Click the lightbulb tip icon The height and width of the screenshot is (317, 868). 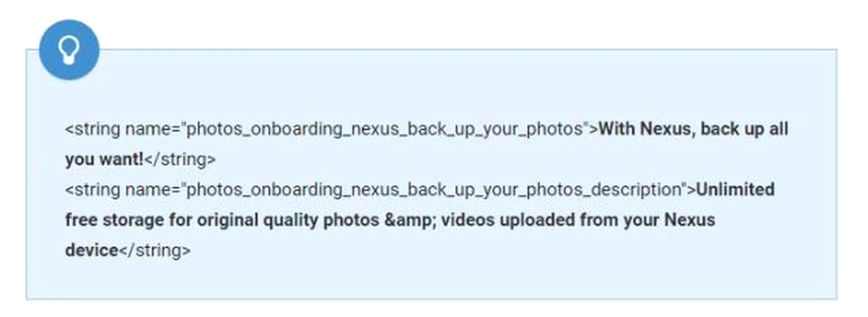[x=69, y=50]
